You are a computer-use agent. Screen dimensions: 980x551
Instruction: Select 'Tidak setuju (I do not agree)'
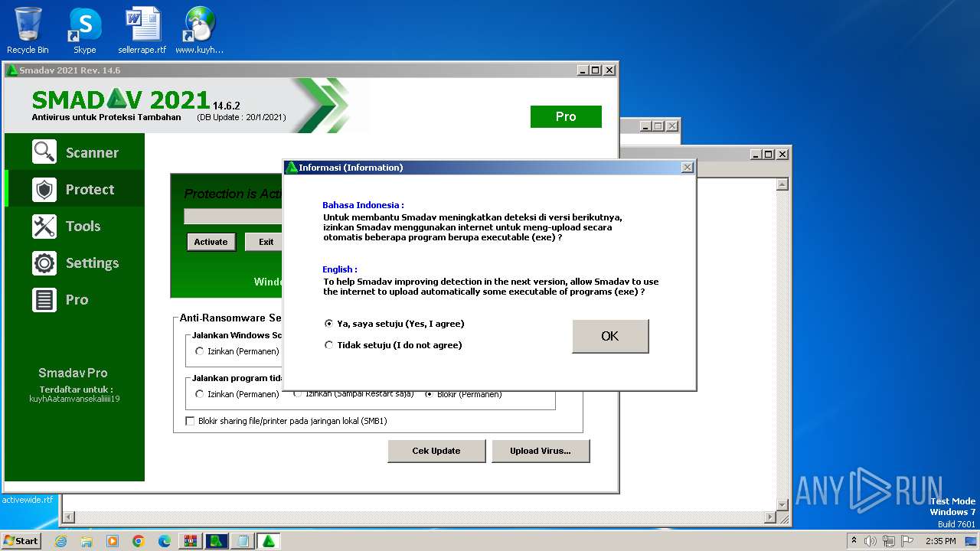pos(394,345)
